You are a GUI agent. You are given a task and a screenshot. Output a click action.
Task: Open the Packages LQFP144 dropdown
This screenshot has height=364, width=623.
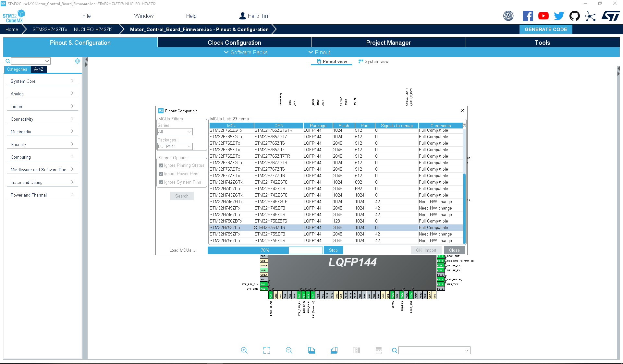[x=175, y=146]
